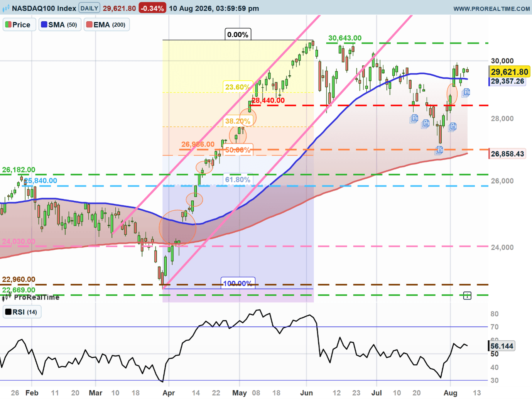Click the -0.34% change badge

[x=152, y=8]
